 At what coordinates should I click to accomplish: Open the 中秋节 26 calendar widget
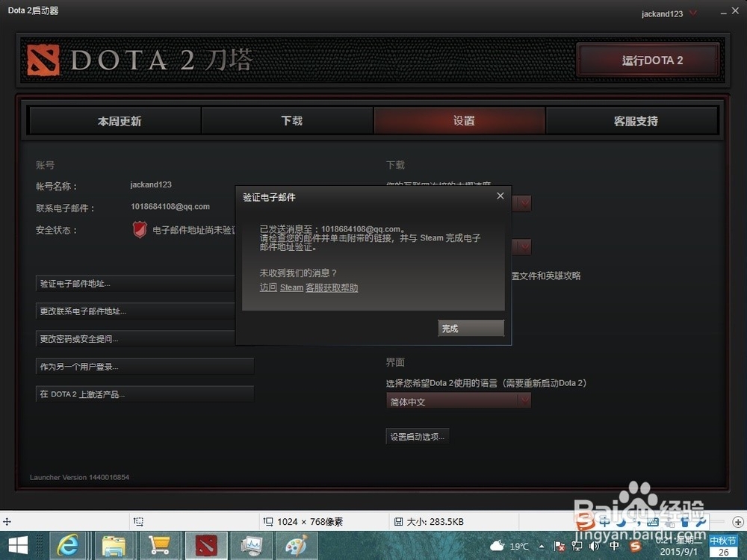[x=723, y=547]
